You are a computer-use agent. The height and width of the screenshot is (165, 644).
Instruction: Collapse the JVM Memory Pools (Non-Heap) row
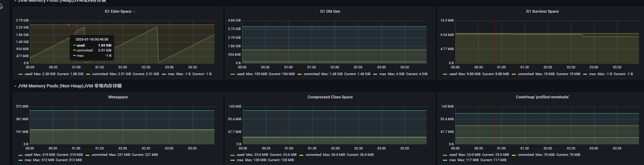click(15, 86)
